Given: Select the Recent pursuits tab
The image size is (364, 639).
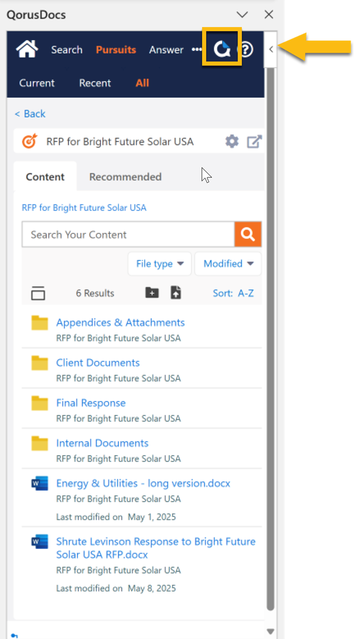Looking at the screenshot, I should point(95,83).
